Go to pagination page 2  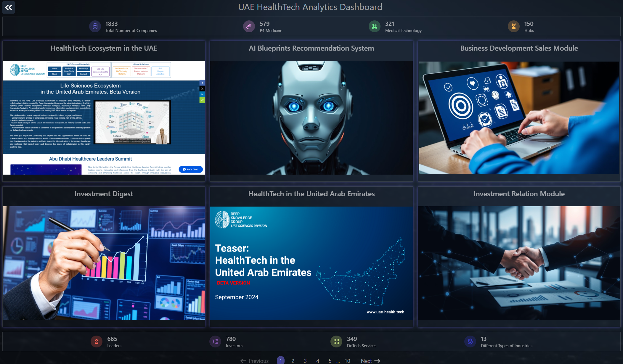[293, 360]
